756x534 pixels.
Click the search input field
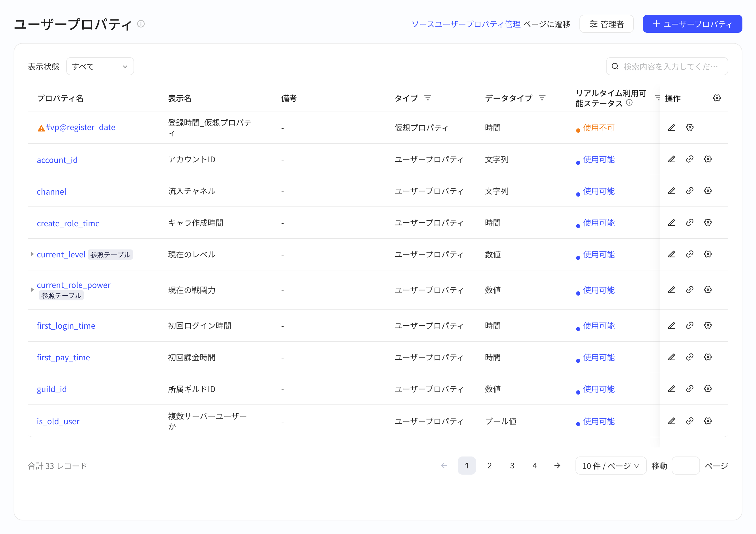[667, 66]
